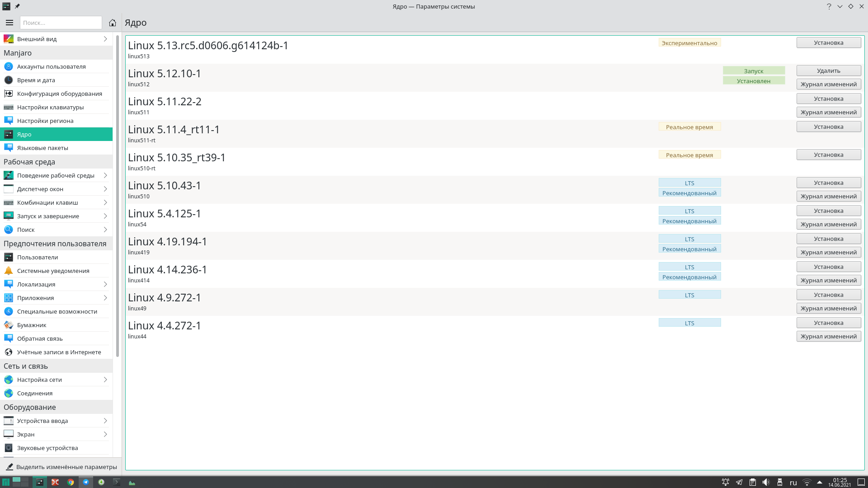Viewport: 868px width, 488px height.
Task: Open Звуковые устройства module
Action: [56, 448]
